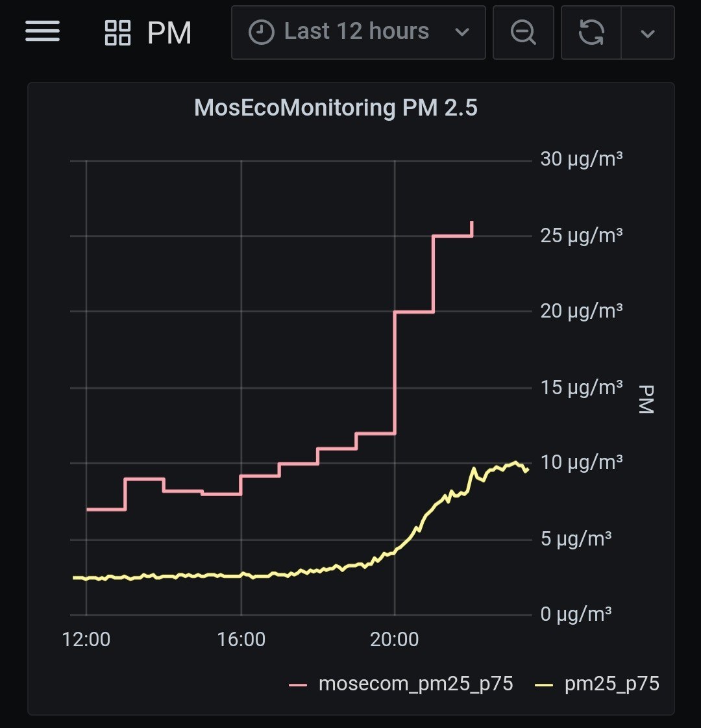Image resolution: width=701 pixels, height=728 pixels.
Task: Open the PM dashboard title
Action: [169, 32]
